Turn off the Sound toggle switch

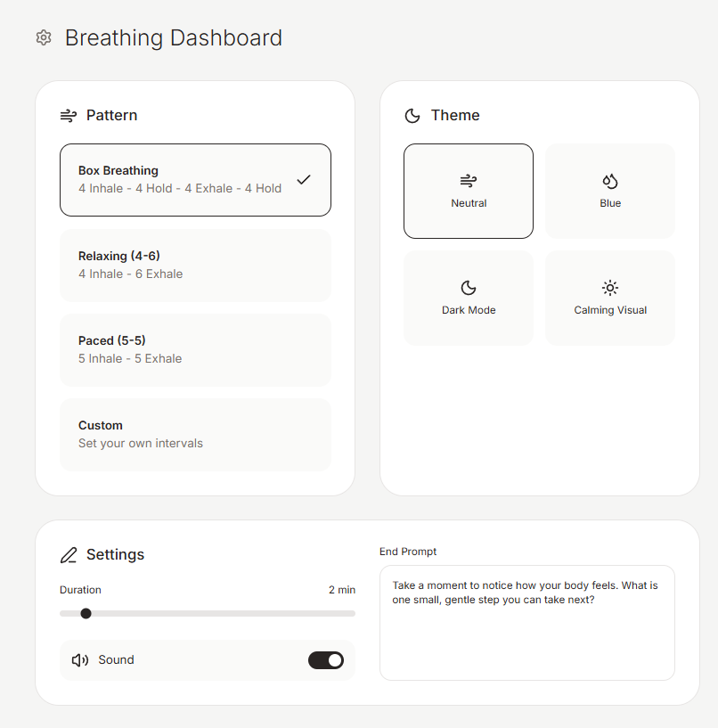point(326,660)
